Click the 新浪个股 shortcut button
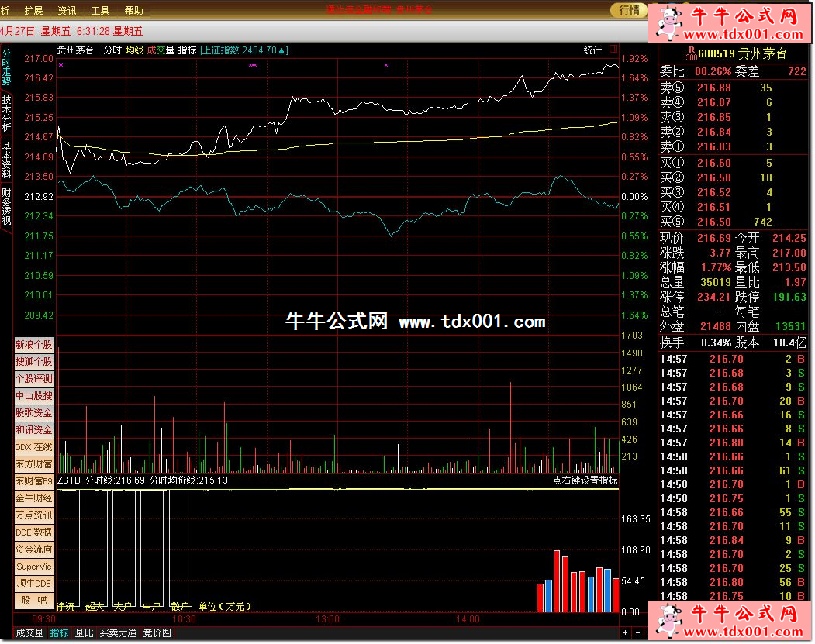The height and width of the screenshot is (644, 815). click(x=34, y=344)
